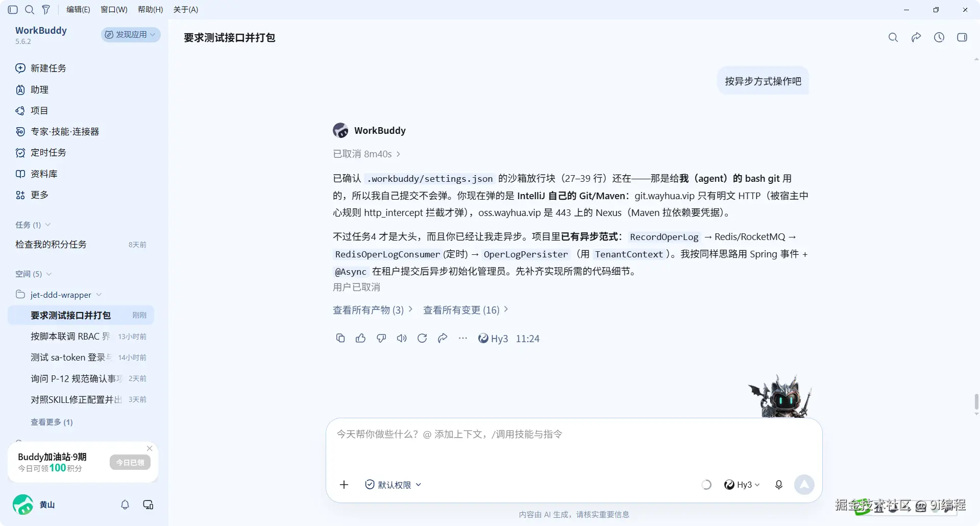Open the Hy3 model selector dropdown
The width and height of the screenshot is (980, 526).
pos(742,485)
